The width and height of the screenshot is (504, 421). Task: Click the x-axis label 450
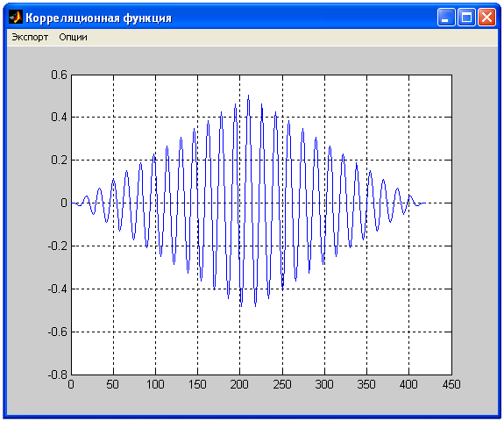(x=451, y=384)
